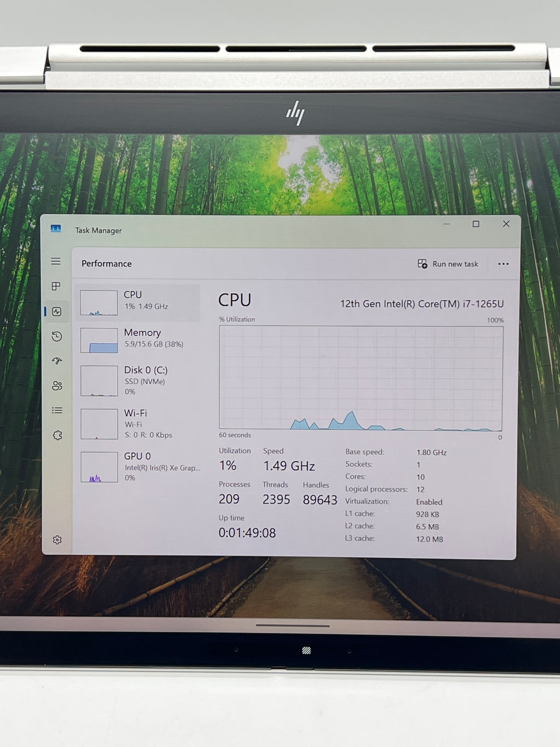Click the Task Manager title text
The height and width of the screenshot is (747, 560).
coord(98,230)
